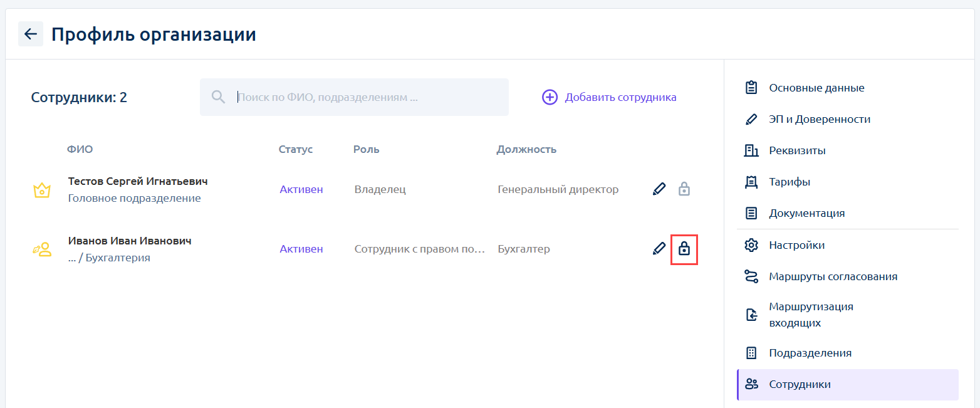The height and width of the screenshot is (408, 980).
Task: Click the ФИО column header
Action: (x=80, y=149)
